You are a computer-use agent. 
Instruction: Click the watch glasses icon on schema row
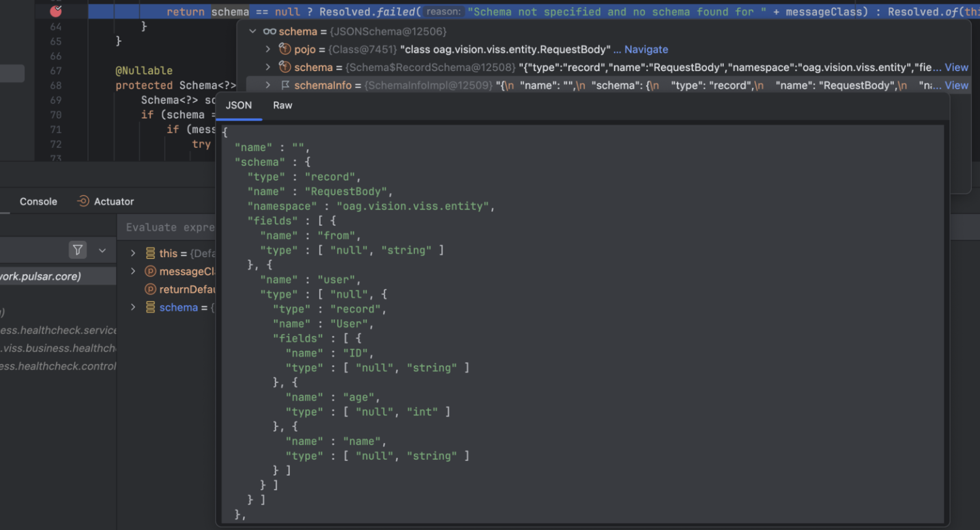point(269,31)
